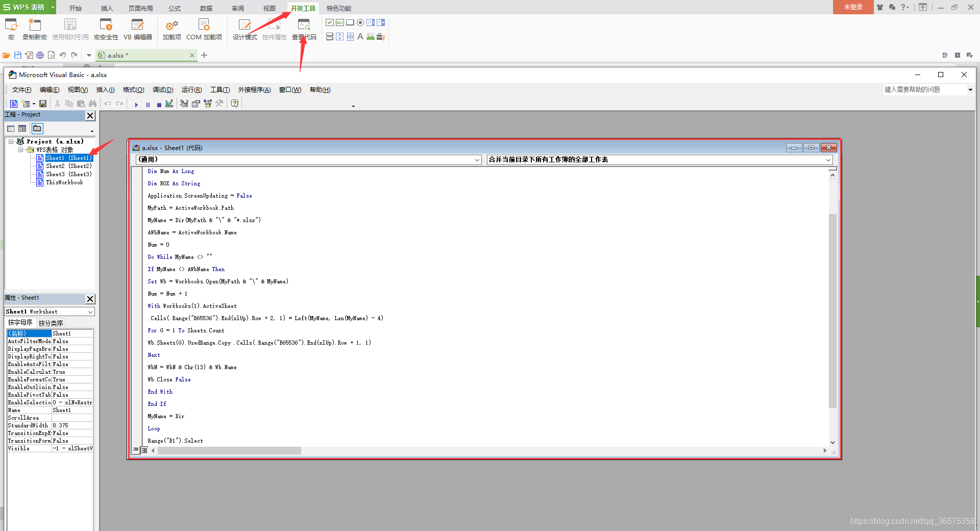
Task: Select Sheet2 (Sheet2) in project tree
Action: tap(68, 166)
